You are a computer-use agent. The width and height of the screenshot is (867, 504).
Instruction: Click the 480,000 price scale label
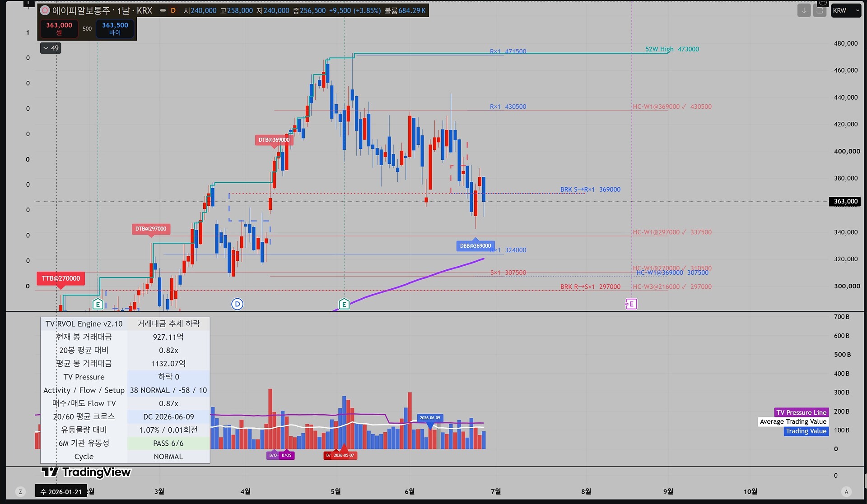point(846,43)
